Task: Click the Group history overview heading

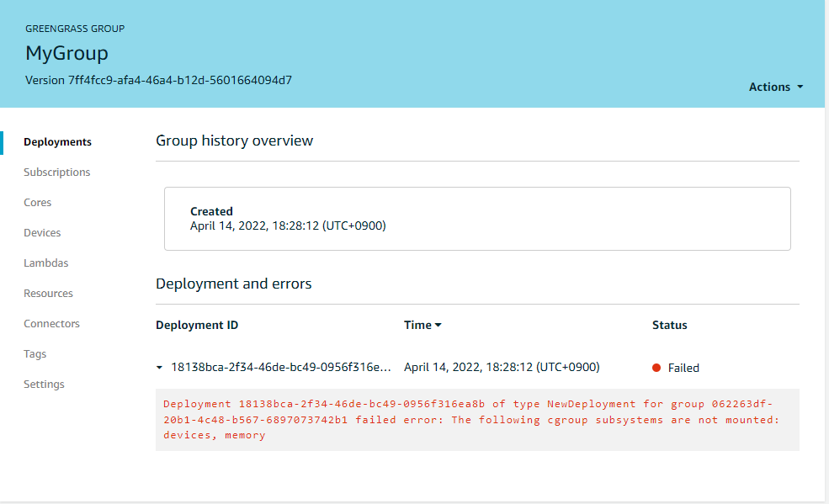Action: coord(234,141)
